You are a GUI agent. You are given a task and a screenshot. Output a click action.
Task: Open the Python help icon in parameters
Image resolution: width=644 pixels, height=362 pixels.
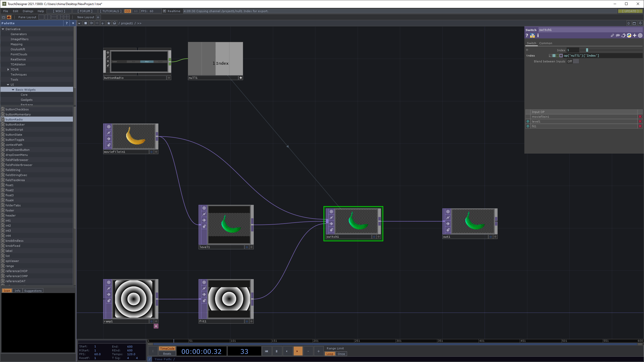pos(532,36)
